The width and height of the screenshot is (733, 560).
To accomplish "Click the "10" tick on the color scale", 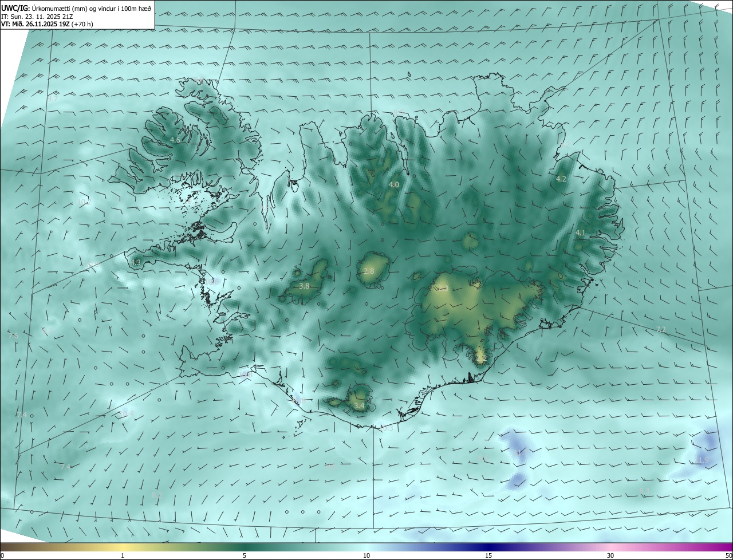I will 366,555.
